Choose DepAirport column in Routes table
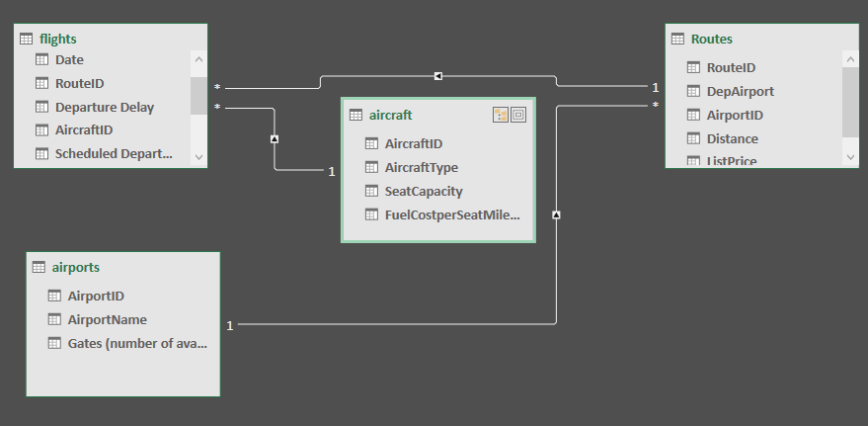The image size is (868, 426). point(740,91)
